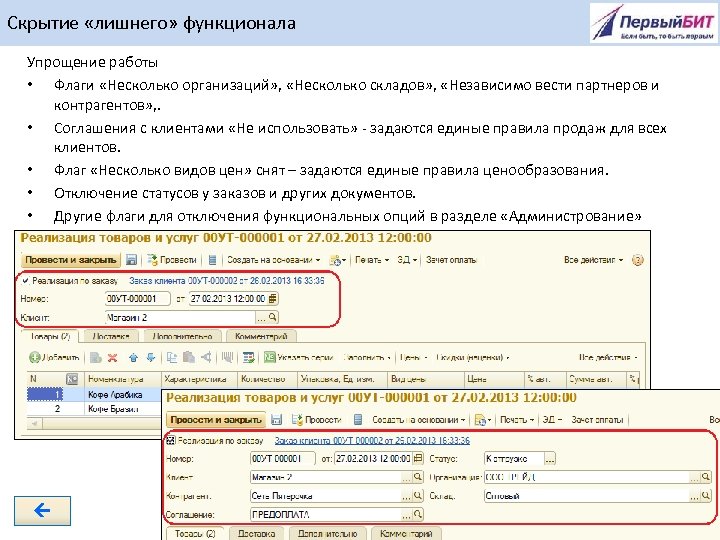Open Заказ клиента link in upper window
The width and height of the screenshot is (720, 540).
[226, 281]
